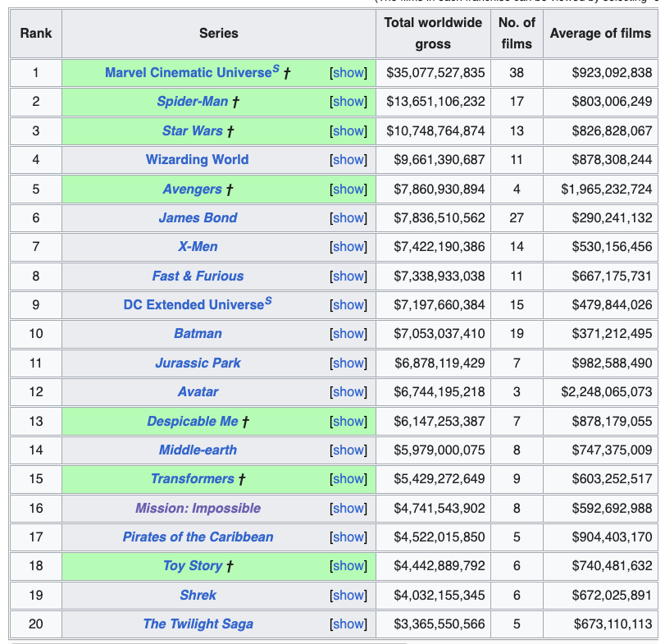Open the Jurassic Park link
The image size is (665, 644).
pos(198,363)
